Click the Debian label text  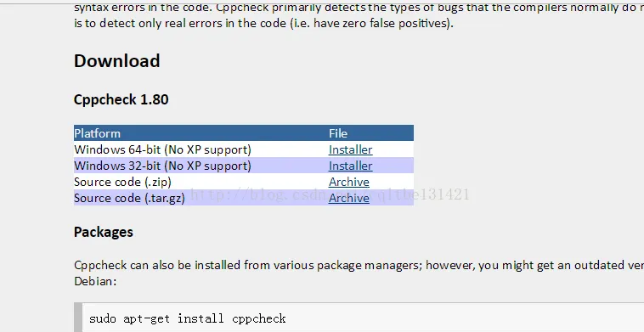pyautogui.click(x=95, y=281)
